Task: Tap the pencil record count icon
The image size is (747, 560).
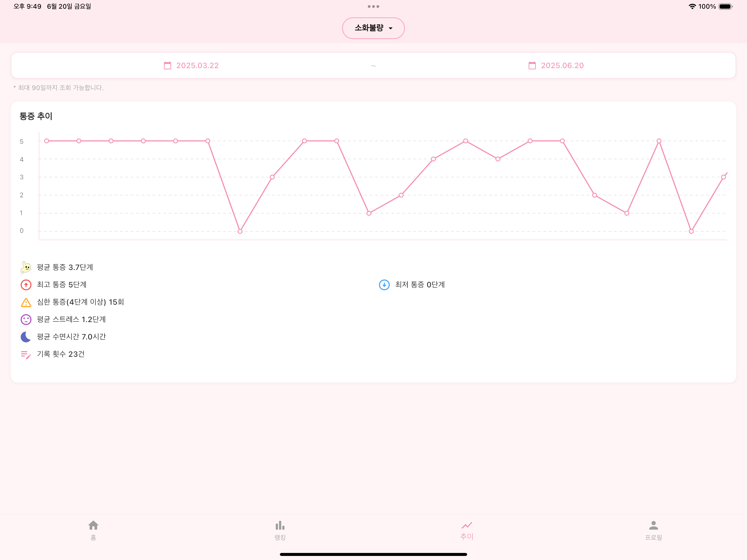Action: 26,354
